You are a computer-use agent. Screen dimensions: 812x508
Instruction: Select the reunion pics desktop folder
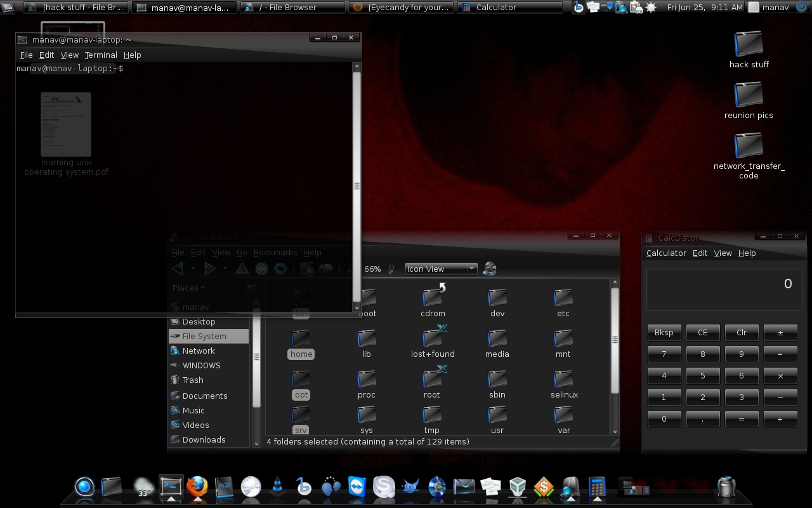coord(749,100)
